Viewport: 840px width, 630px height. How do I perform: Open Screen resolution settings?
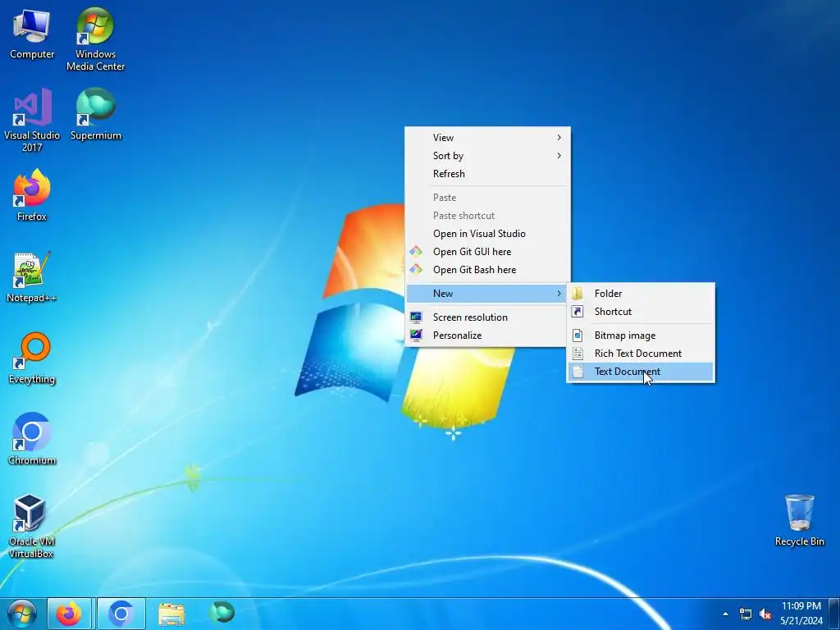coord(487,317)
